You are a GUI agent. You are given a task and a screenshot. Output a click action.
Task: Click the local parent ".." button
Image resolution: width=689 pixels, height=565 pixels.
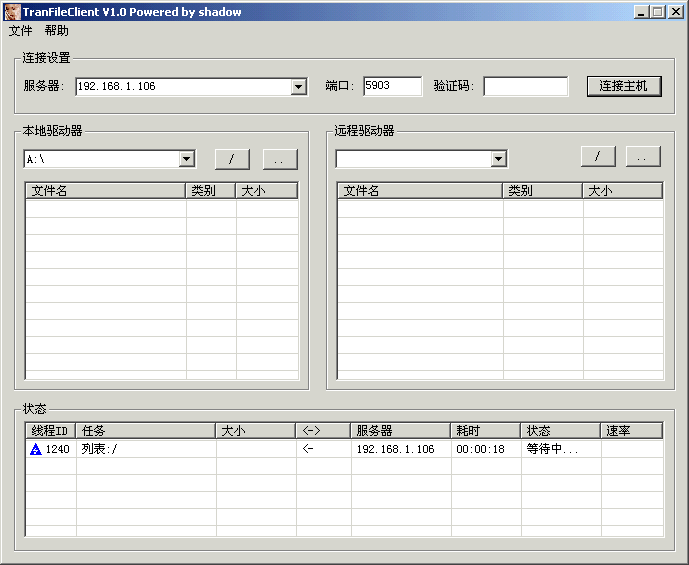[x=280, y=159]
